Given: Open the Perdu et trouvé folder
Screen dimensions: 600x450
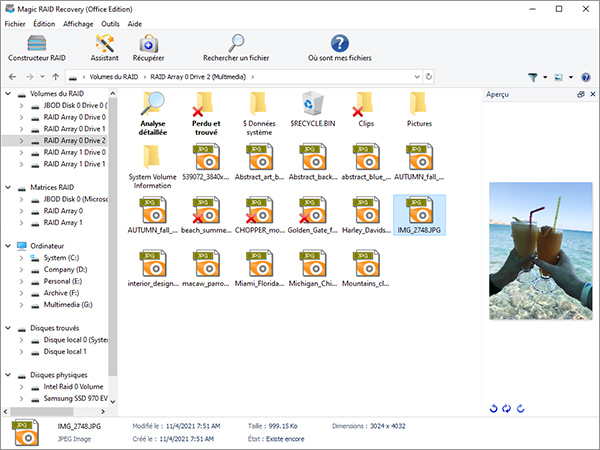Looking at the screenshot, I should 206,114.
